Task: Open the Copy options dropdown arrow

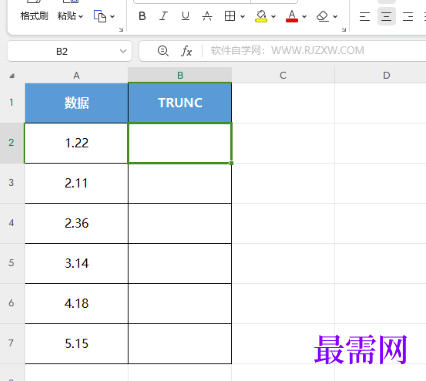Action: (112, 16)
